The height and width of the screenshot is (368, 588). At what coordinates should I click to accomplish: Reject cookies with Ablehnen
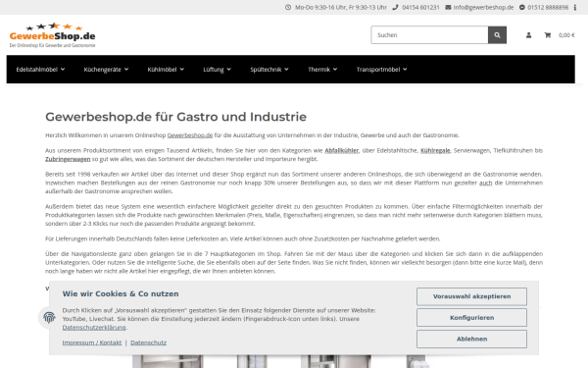pos(471,339)
